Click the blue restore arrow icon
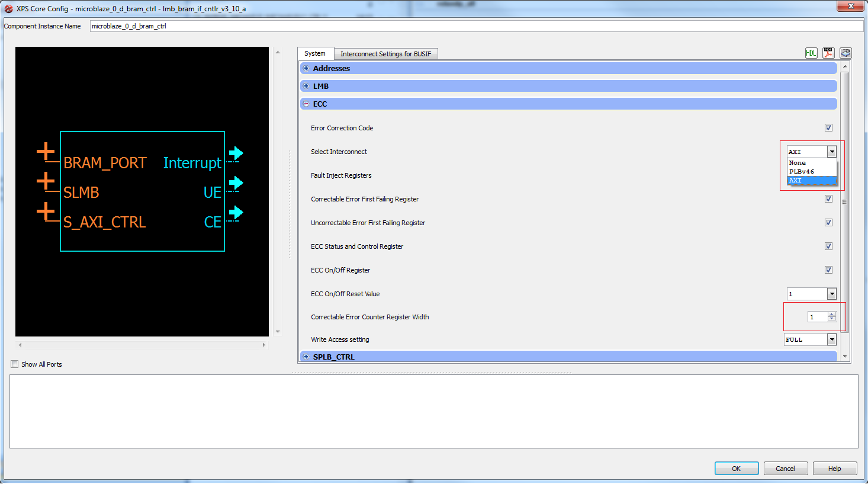 click(x=846, y=53)
